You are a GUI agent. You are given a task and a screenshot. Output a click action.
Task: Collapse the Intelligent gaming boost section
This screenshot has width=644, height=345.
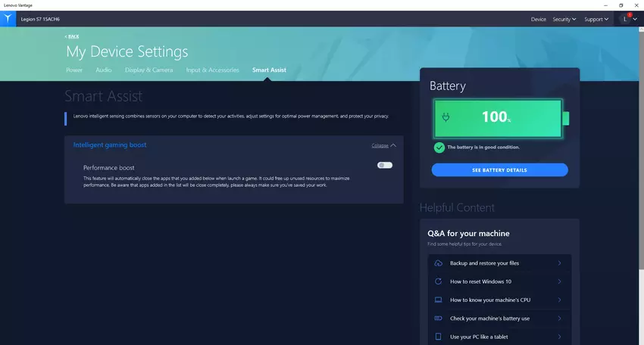(x=383, y=145)
